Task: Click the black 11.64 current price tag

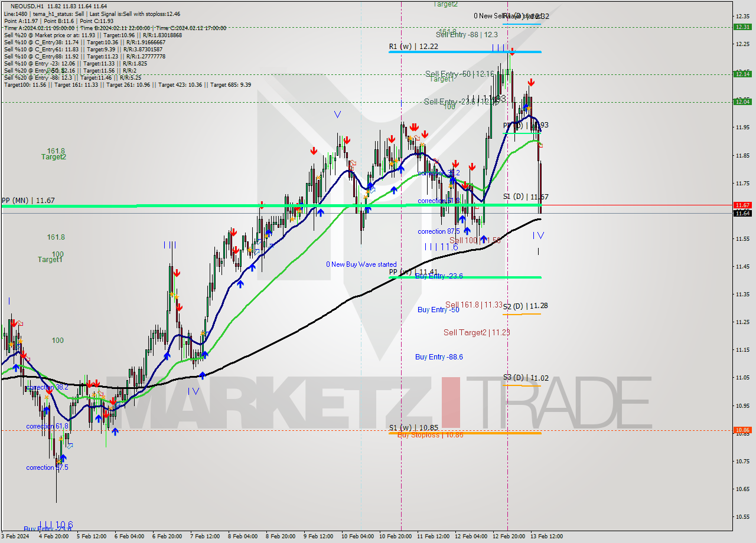Action: pyautogui.click(x=742, y=213)
